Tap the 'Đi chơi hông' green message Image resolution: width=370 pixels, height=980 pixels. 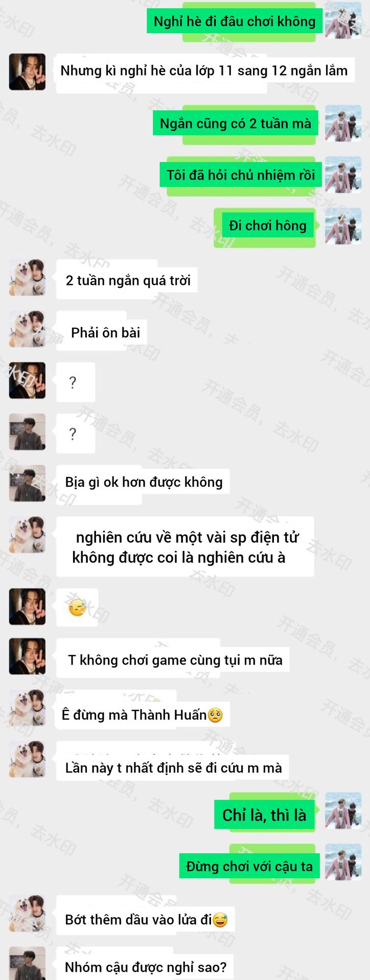(268, 226)
